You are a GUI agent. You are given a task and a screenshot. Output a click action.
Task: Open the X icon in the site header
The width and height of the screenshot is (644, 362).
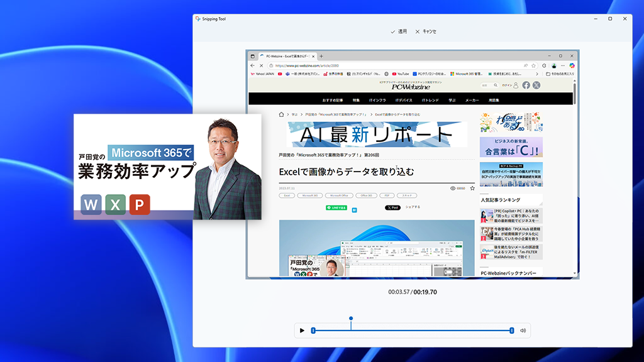pyautogui.click(x=536, y=85)
